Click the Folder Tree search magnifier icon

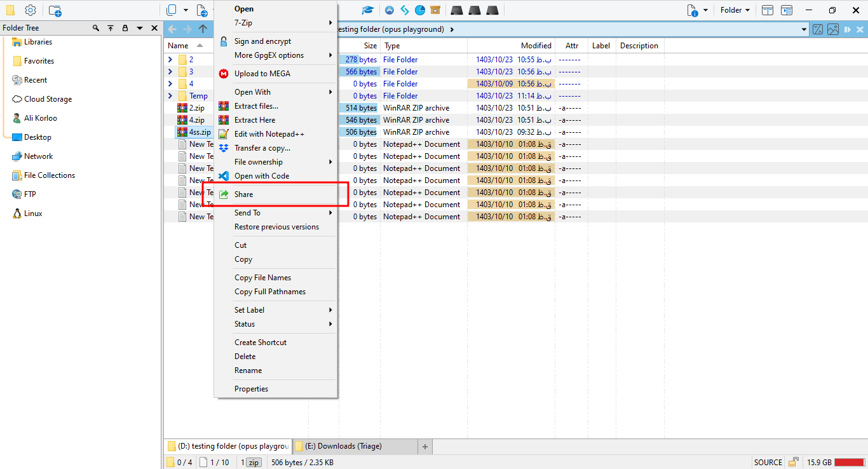96,28
